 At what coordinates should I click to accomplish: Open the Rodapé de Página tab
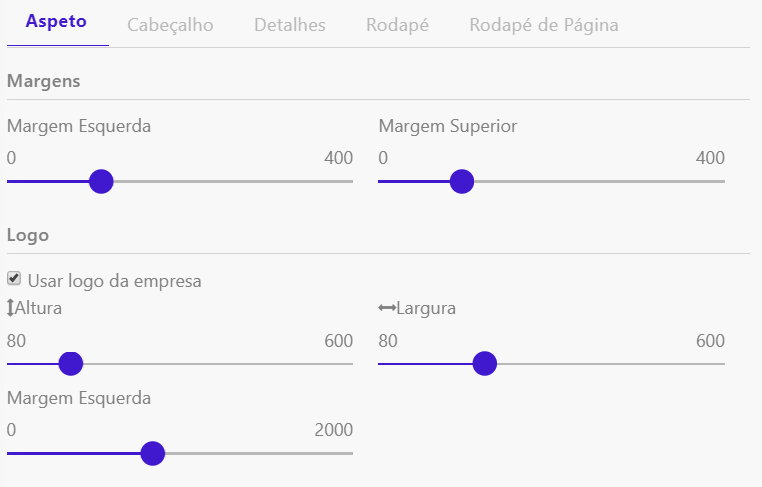(543, 25)
